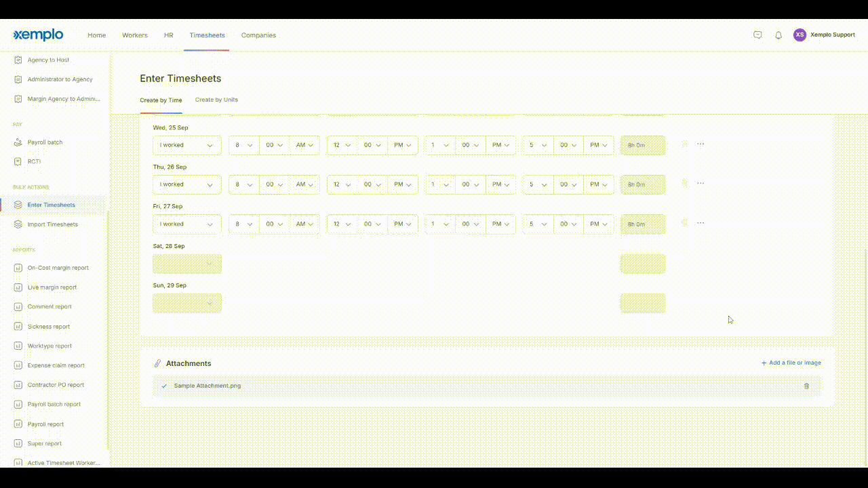The image size is (868, 488).
Task: Open the three-dots menu for Thu, 26 Sep
Action: click(x=701, y=184)
